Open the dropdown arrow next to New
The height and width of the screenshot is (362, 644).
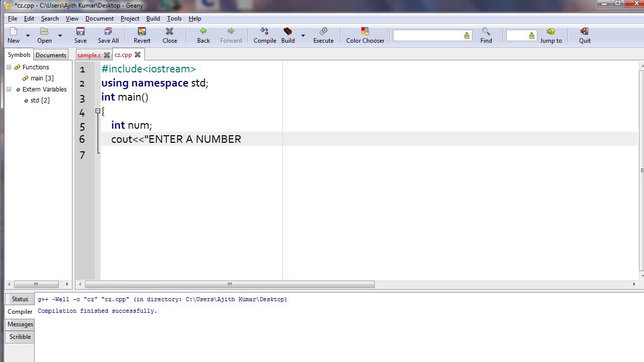(28, 35)
